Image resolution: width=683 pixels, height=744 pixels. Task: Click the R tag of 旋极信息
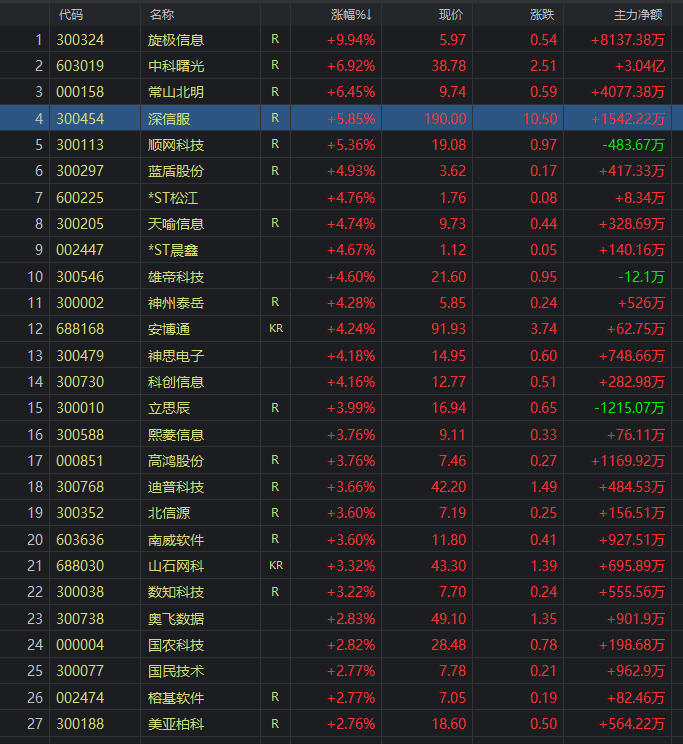(275, 39)
